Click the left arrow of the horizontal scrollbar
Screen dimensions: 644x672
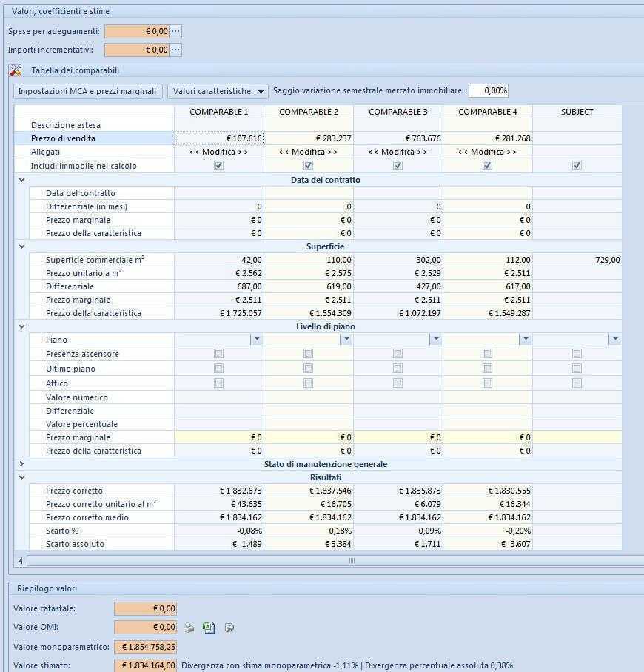tap(20, 560)
